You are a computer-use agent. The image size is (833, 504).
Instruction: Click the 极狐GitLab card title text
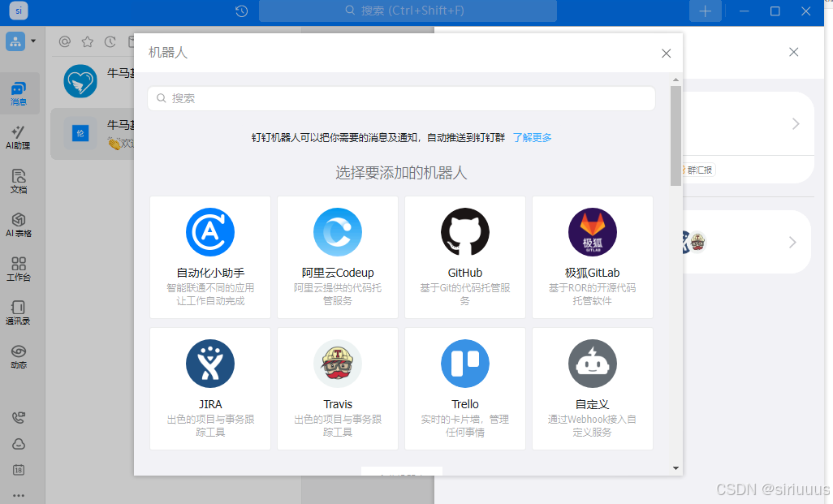(x=593, y=273)
